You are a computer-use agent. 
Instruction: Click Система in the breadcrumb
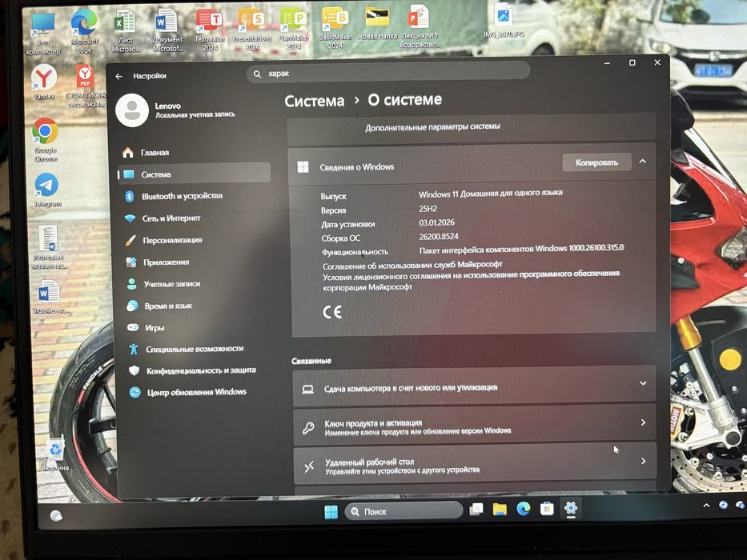pos(315,101)
